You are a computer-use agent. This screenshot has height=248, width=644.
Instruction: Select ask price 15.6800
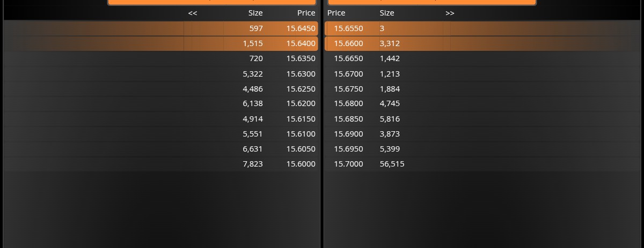[348, 103]
